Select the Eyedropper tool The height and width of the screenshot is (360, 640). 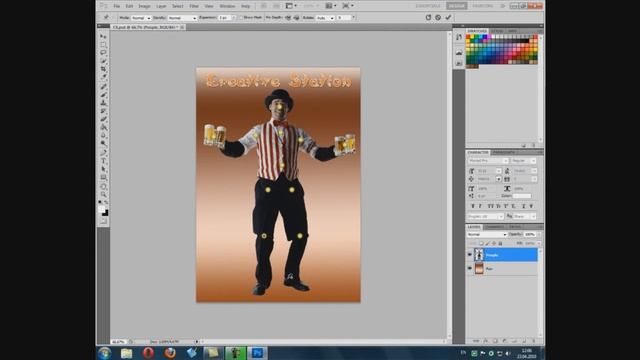(103, 78)
